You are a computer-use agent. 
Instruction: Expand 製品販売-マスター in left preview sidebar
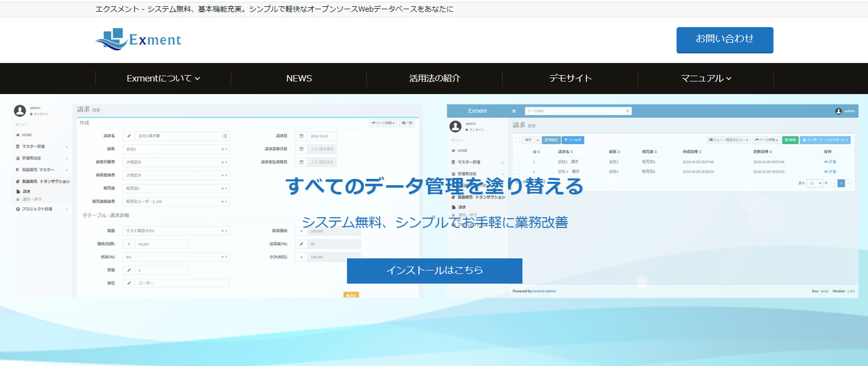coord(42,170)
